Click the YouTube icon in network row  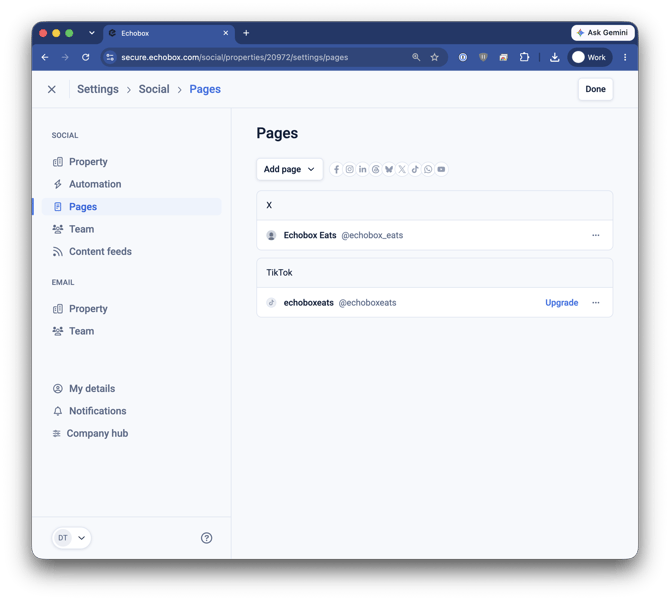click(x=441, y=170)
